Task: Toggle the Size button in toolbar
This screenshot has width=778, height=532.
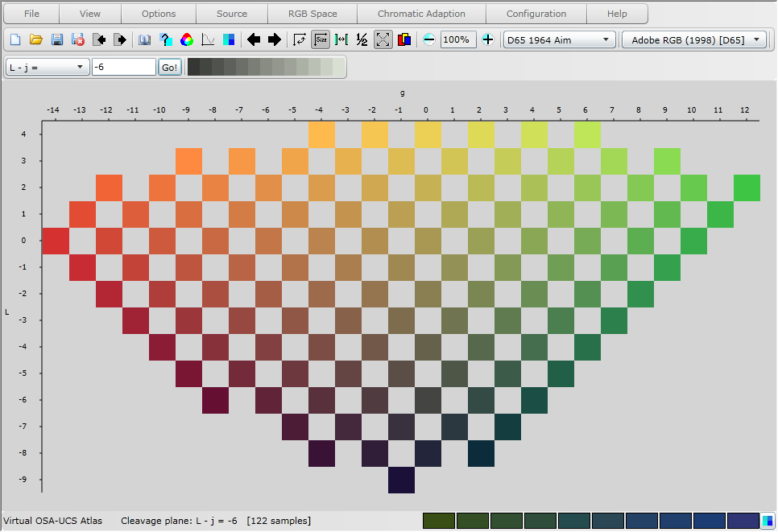Action: pyautogui.click(x=321, y=39)
